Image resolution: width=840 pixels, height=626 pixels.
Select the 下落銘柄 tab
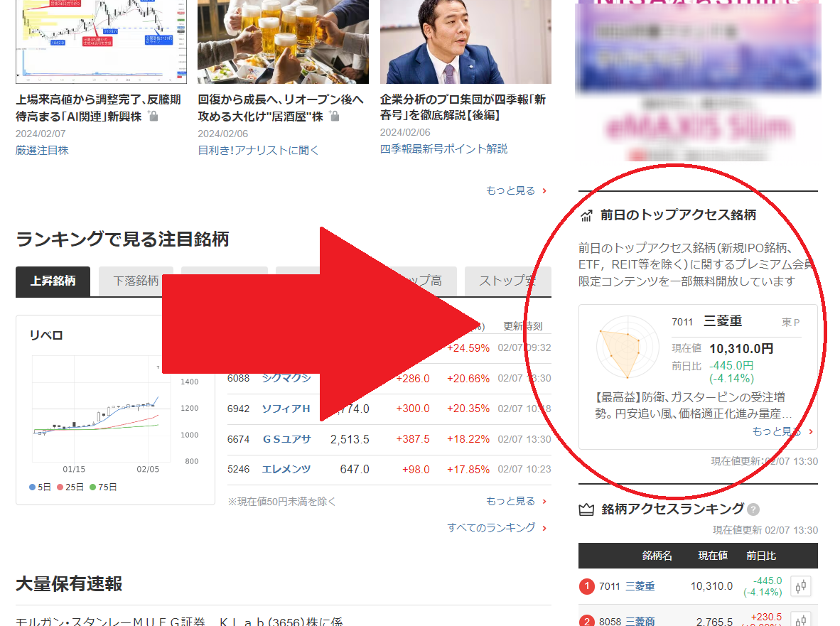pyautogui.click(x=136, y=281)
